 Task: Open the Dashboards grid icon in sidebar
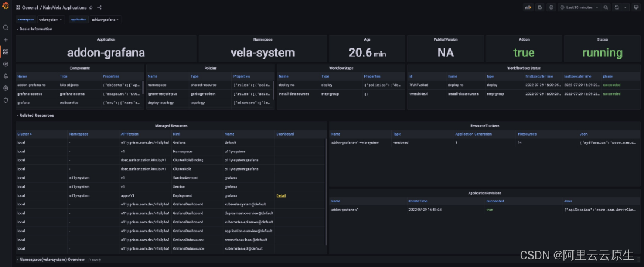click(5, 52)
